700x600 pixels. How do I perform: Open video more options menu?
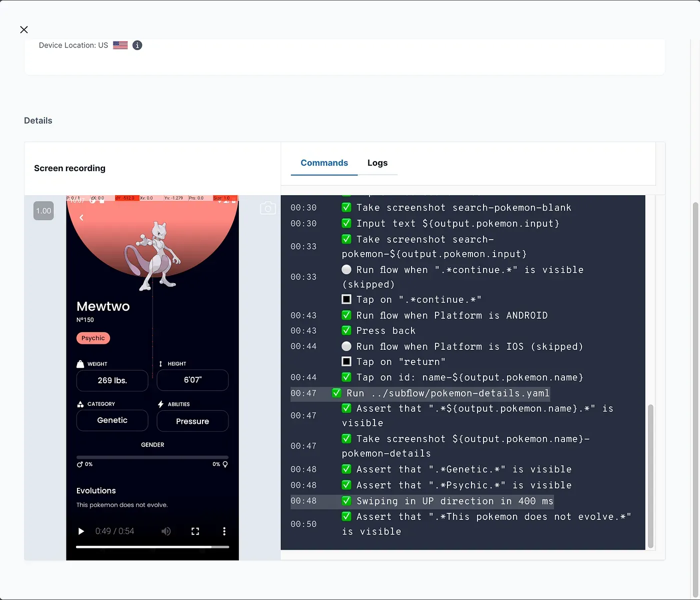pyautogui.click(x=224, y=531)
